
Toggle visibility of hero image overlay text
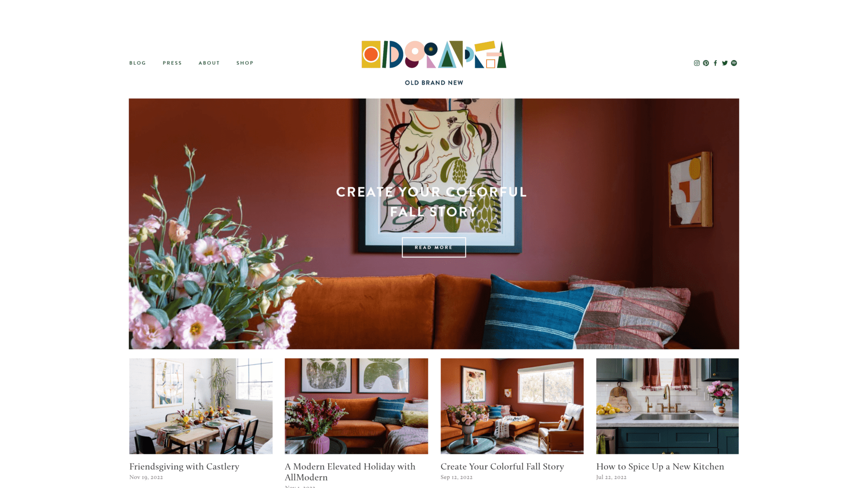click(434, 201)
